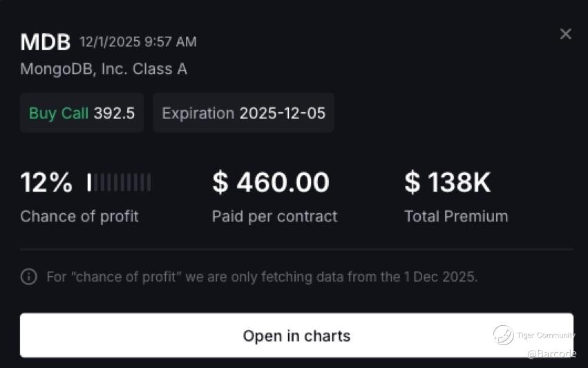Click the 12% profit value

click(x=46, y=183)
